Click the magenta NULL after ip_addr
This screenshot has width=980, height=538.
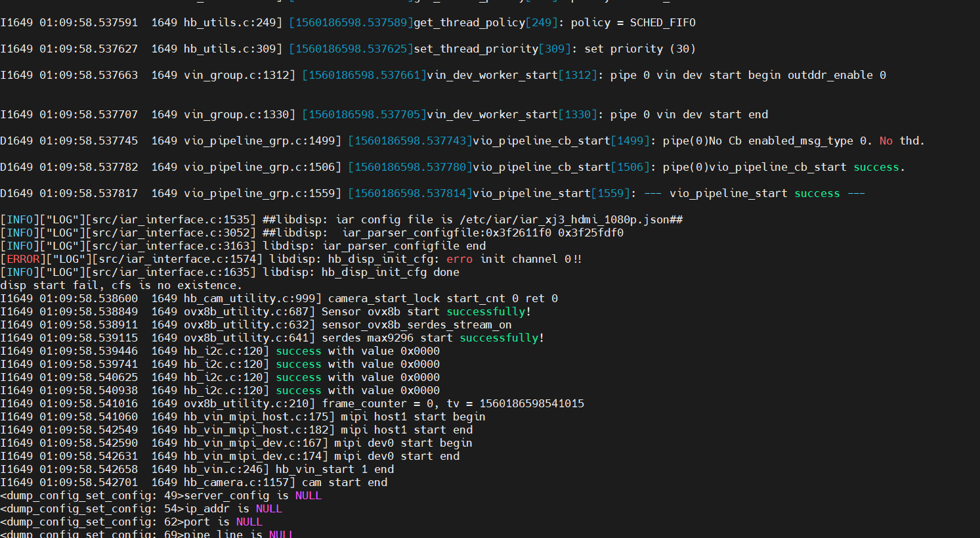click(268, 509)
